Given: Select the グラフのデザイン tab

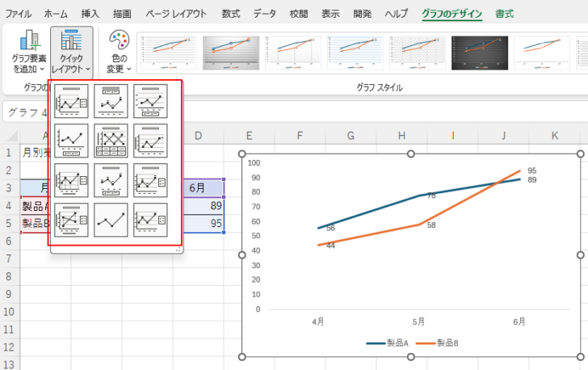Looking at the screenshot, I should point(451,14).
